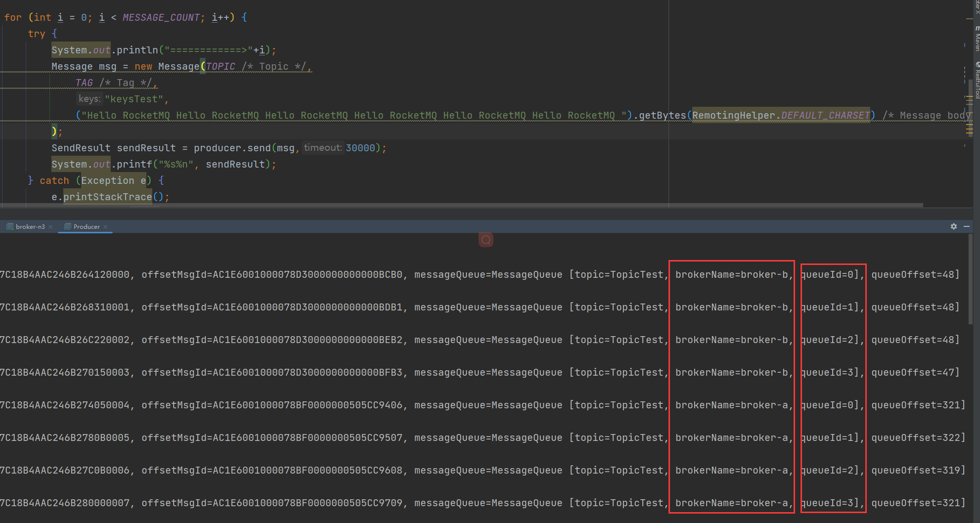Hide the run tool window
980x523 pixels.
[967, 226]
